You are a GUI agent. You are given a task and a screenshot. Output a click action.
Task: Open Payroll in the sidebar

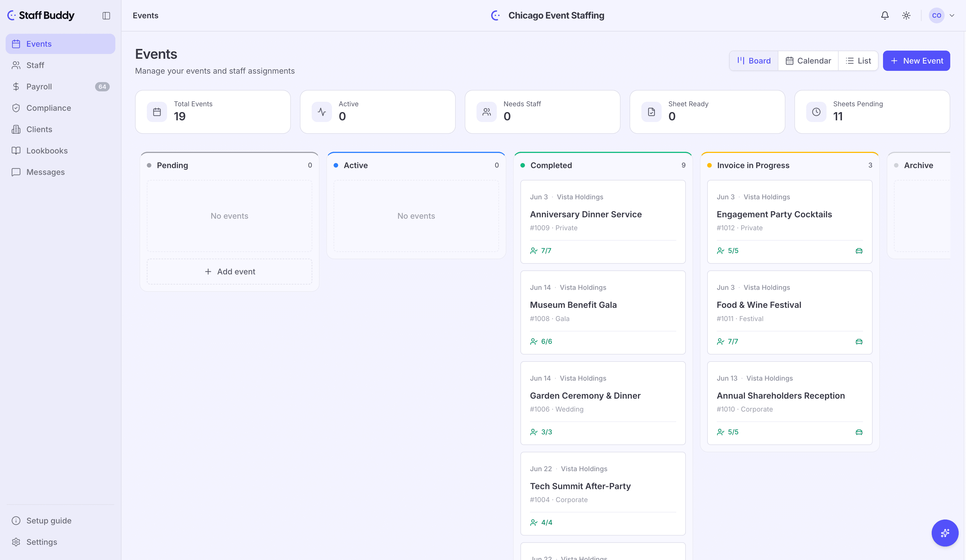coord(60,87)
